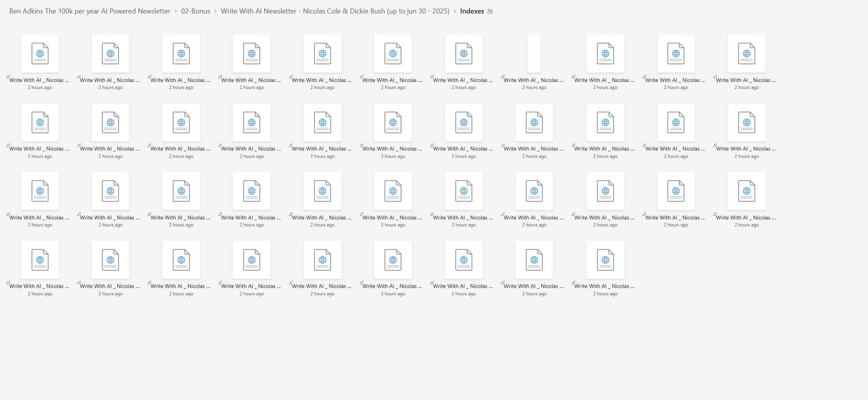Viewport: 868px width, 400px height.
Task: Click the shared-people icon beside Indexes
Action: coord(490,12)
